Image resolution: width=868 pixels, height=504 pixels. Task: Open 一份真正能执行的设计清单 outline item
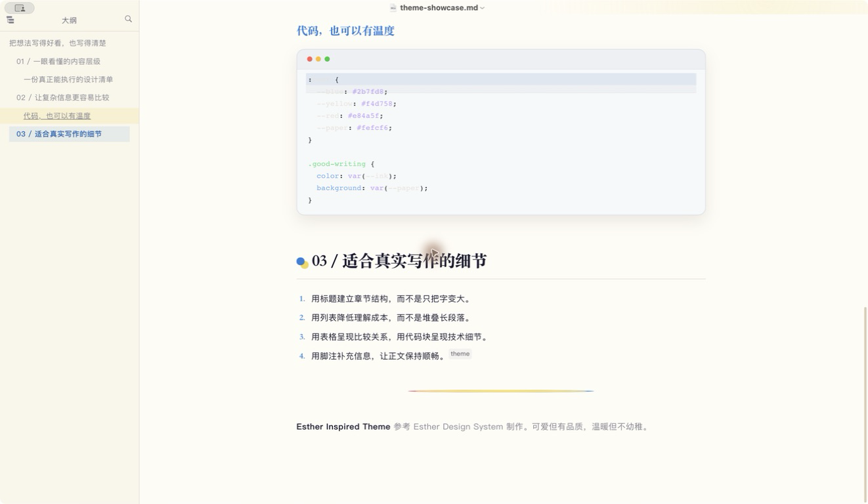[68, 79]
